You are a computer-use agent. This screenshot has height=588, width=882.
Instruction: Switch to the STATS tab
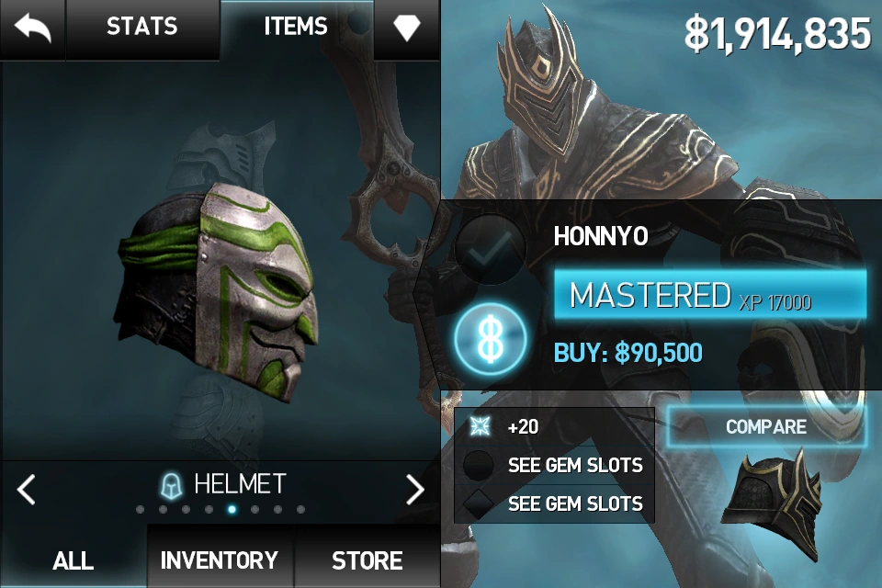[141, 27]
